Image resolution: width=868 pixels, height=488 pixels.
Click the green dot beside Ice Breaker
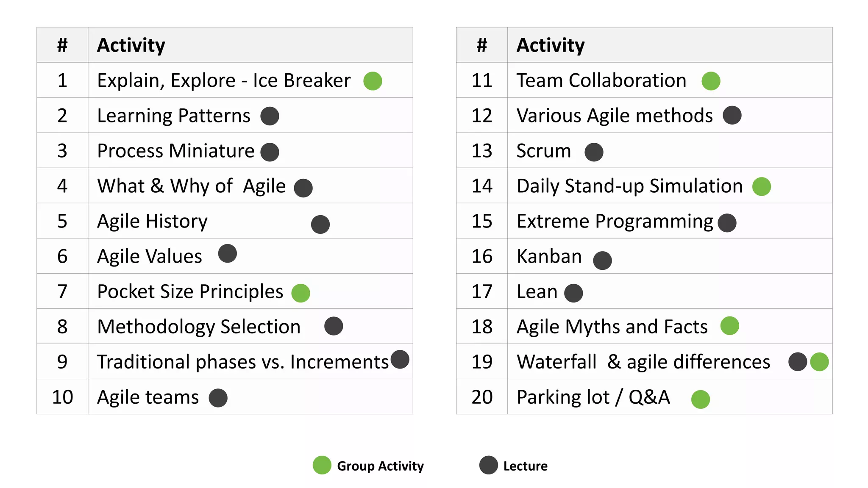pos(373,81)
